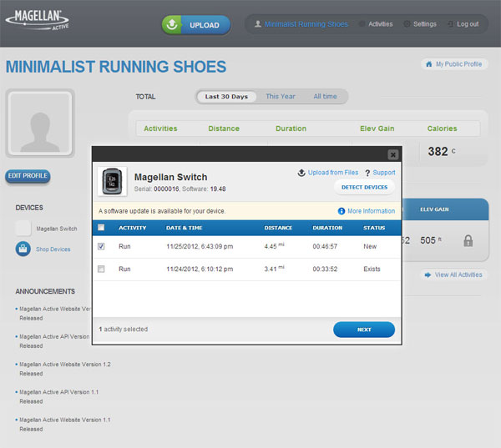
Task: Click the profile avatar placeholder image
Action: coord(40,123)
